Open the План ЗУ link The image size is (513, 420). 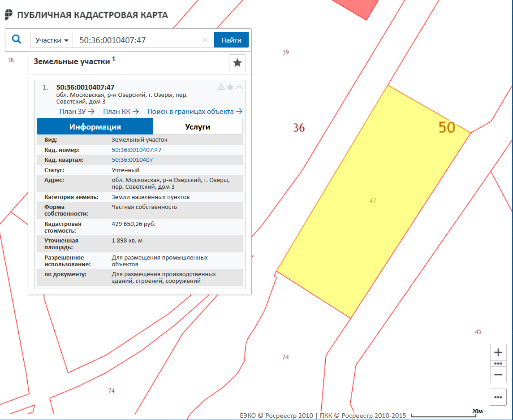(77, 112)
